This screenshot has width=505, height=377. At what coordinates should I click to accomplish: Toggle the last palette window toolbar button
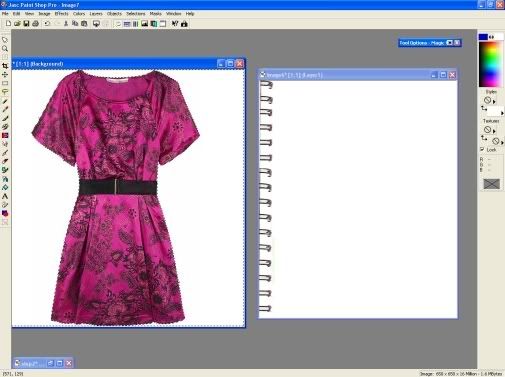(163, 24)
